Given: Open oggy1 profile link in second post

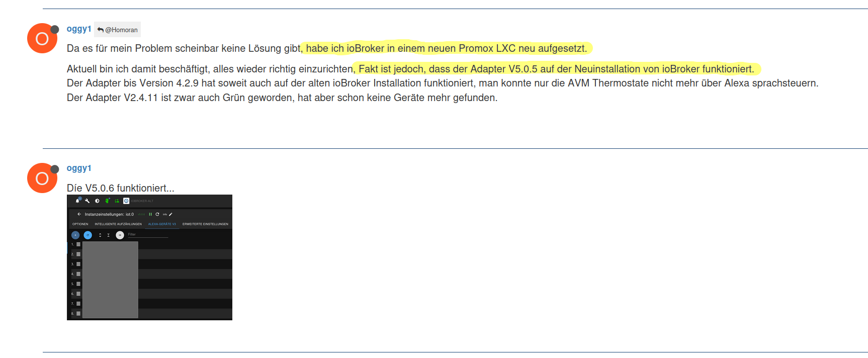Looking at the screenshot, I should pyautogui.click(x=79, y=168).
